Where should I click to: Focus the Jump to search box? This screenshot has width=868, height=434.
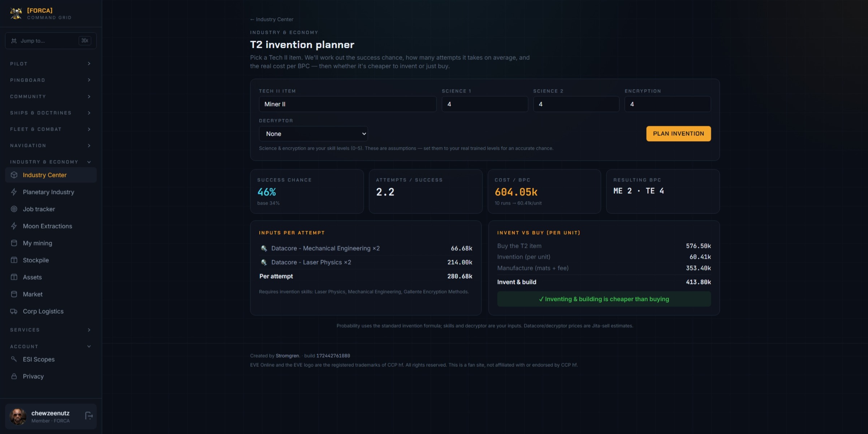[51, 40]
